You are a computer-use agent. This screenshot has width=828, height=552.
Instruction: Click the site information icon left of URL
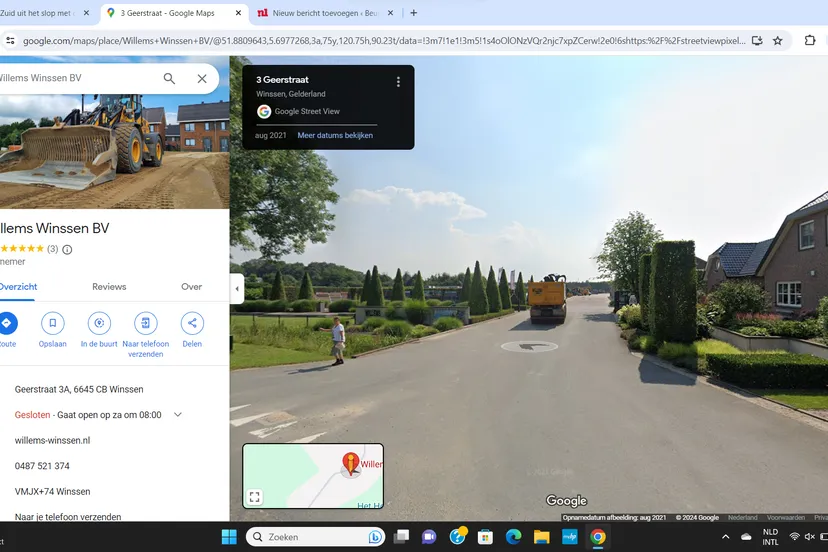click(10, 40)
